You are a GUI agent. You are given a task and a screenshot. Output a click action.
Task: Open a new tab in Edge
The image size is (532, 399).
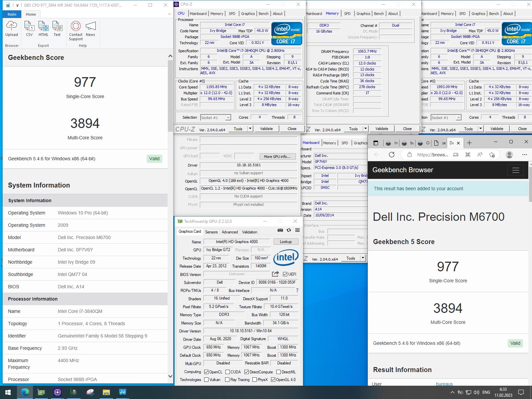[469, 143]
